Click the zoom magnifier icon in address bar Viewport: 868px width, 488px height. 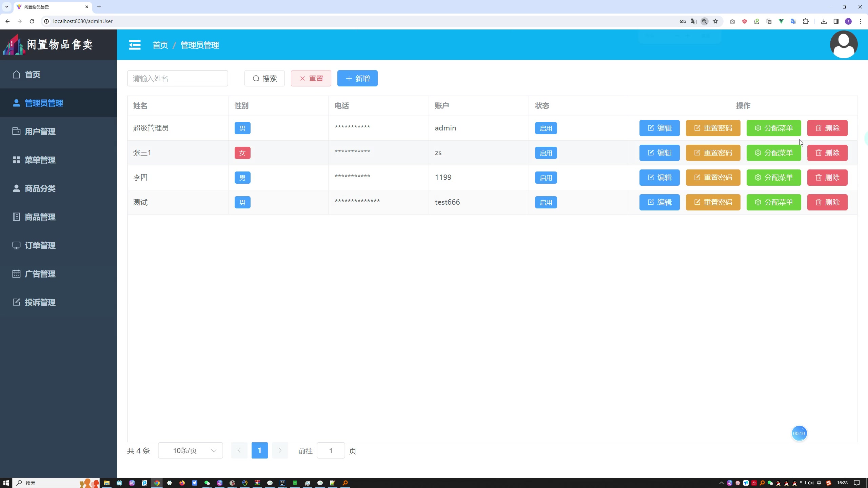(x=705, y=21)
